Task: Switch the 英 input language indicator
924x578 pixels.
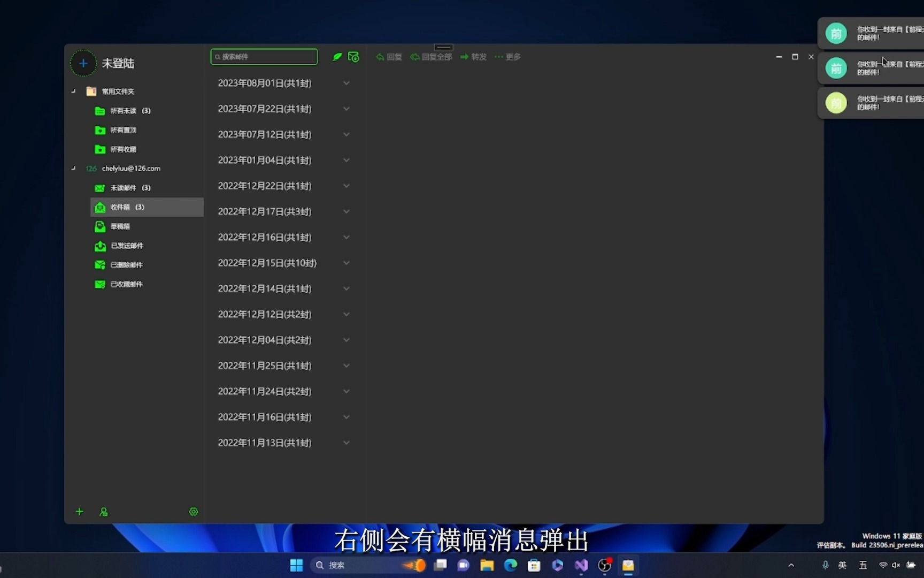Action: (x=842, y=565)
